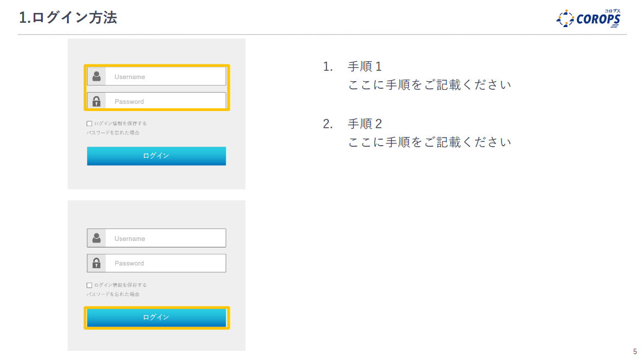
Task: Click the user icon in the upper login form
Action: pos(96,76)
